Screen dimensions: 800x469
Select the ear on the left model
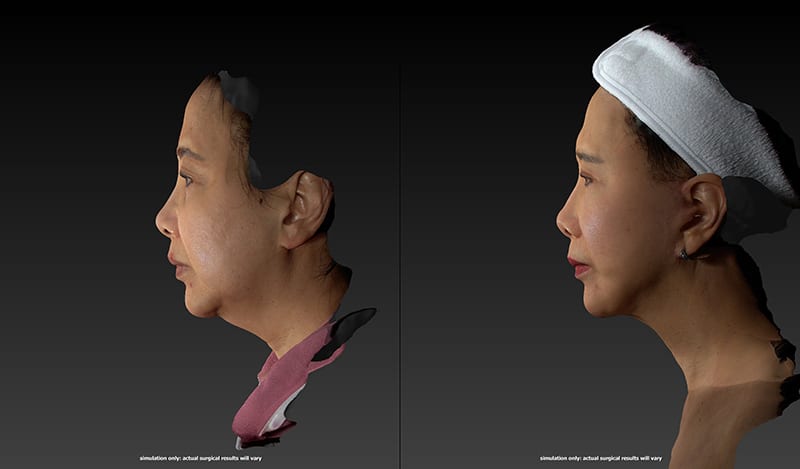(305, 208)
